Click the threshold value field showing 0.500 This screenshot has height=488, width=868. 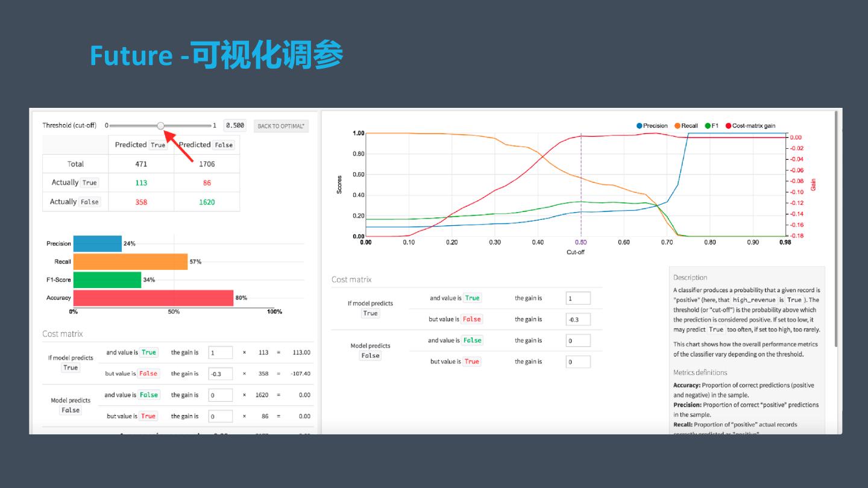click(235, 125)
